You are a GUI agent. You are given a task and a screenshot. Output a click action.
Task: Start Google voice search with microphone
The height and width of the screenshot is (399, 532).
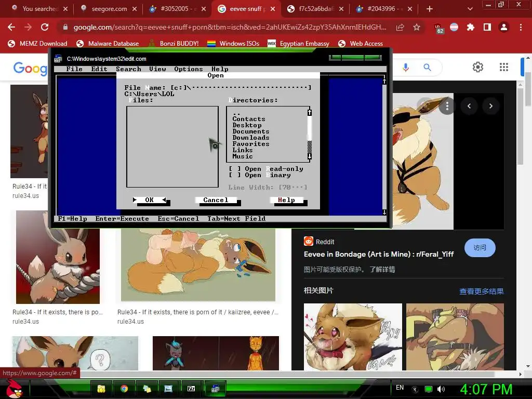pyautogui.click(x=405, y=67)
